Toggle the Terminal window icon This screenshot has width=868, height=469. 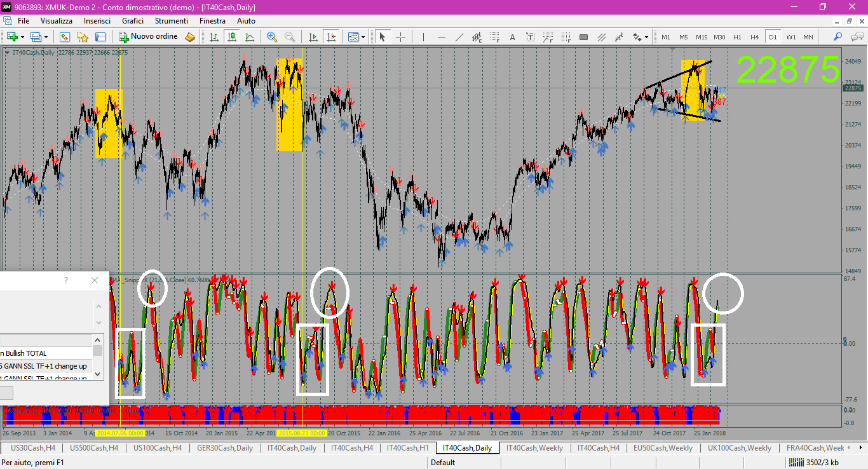(x=100, y=37)
